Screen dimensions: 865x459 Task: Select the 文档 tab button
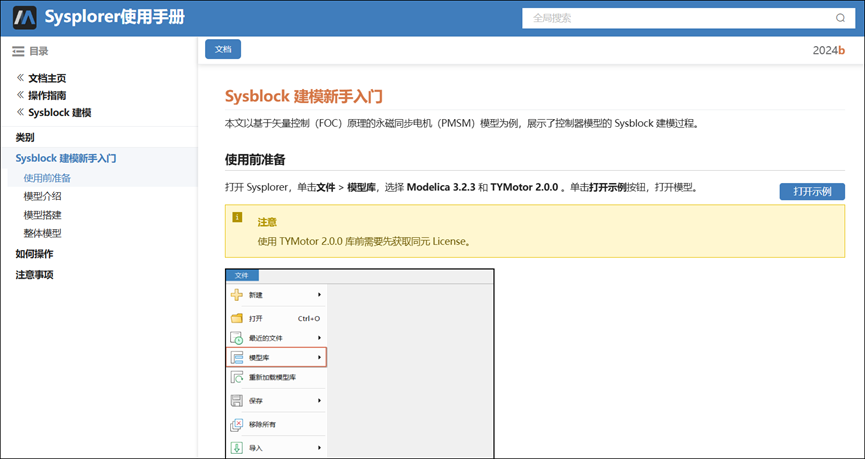pyautogui.click(x=223, y=49)
